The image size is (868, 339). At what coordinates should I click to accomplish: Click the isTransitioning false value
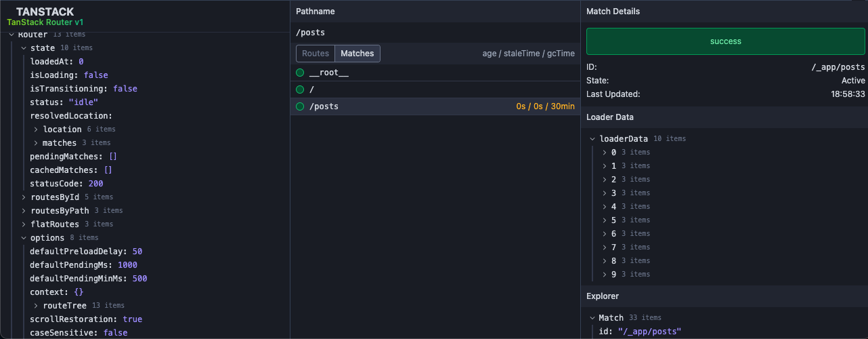125,89
